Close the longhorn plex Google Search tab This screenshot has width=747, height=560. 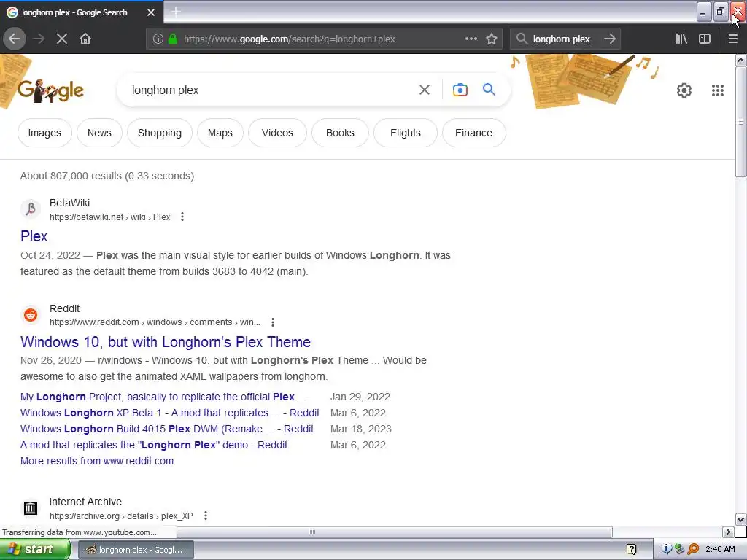click(x=151, y=12)
